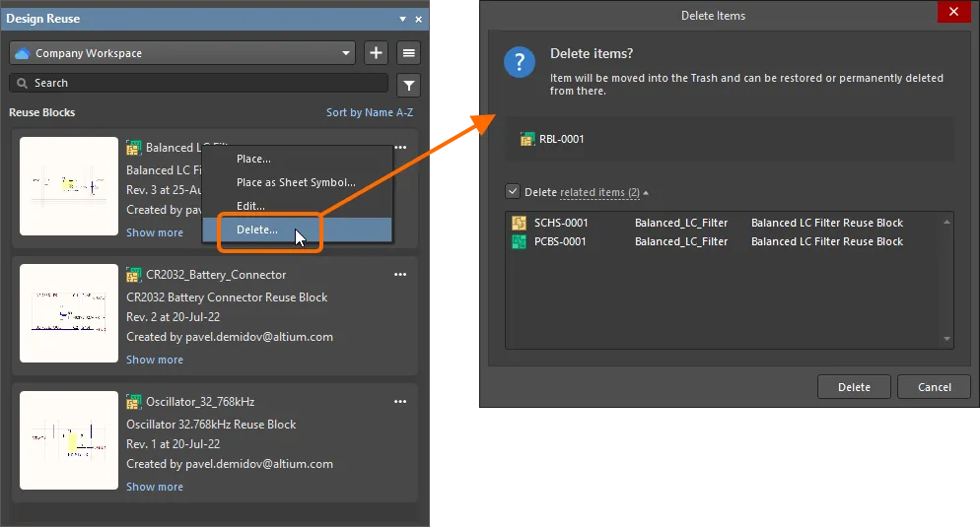Click the plus icon to add reuse block
980x527 pixels.
(x=376, y=53)
